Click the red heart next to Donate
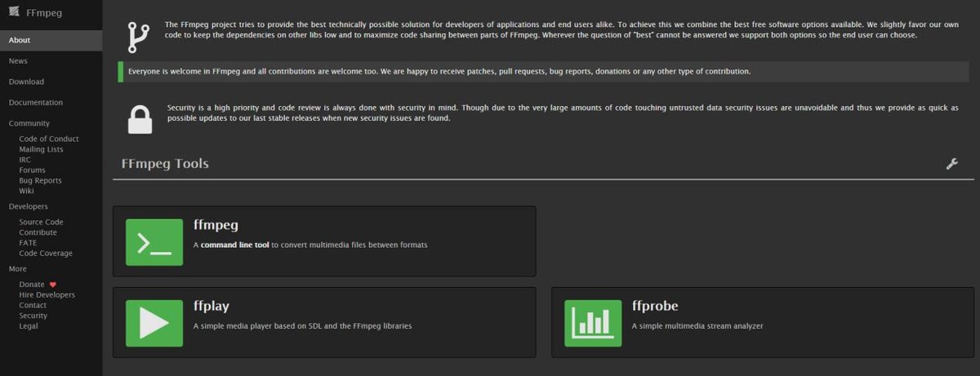This screenshot has width=980, height=376. (x=53, y=285)
